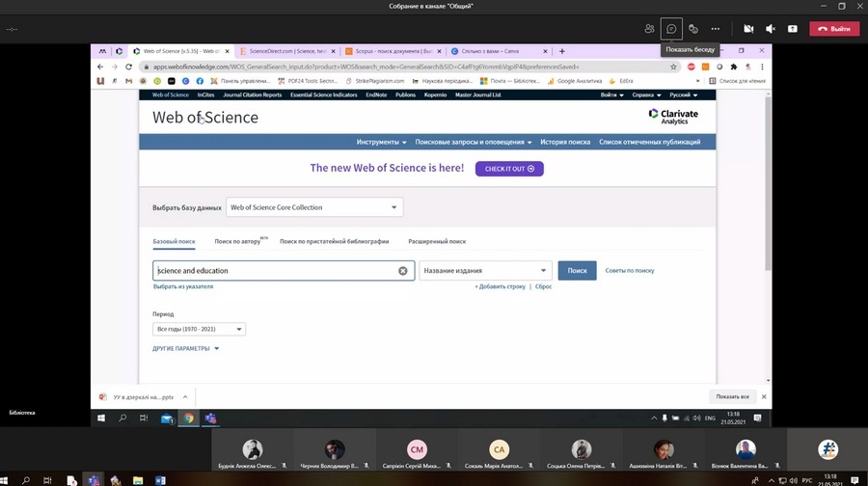
Task: Open the Chrome extensions puzzle icon
Action: (734, 67)
